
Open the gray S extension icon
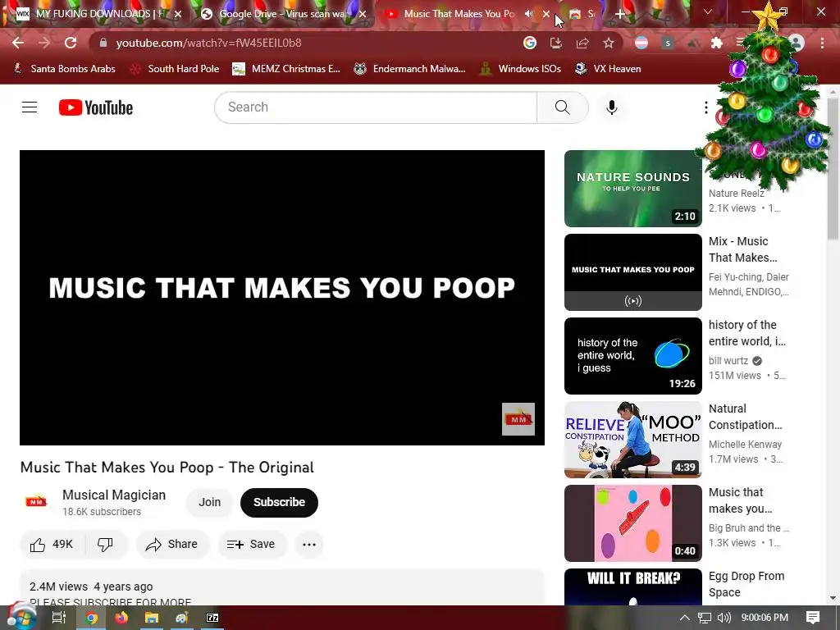(668, 43)
